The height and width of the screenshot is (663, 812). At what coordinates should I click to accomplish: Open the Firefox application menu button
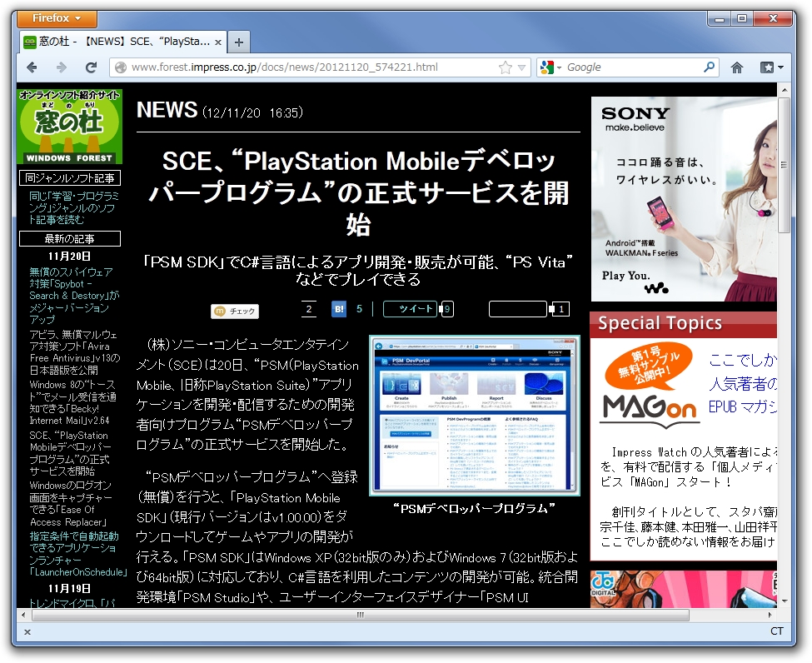pos(57,18)
